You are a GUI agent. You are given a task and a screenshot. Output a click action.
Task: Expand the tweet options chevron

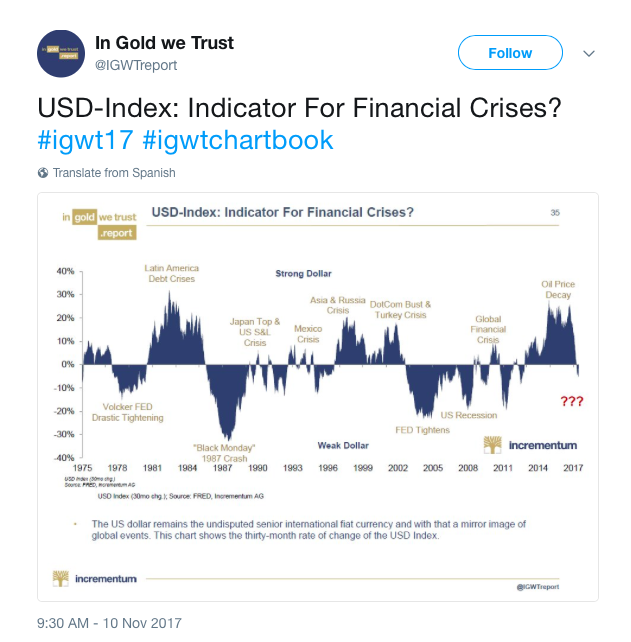(x=588, y=54)
